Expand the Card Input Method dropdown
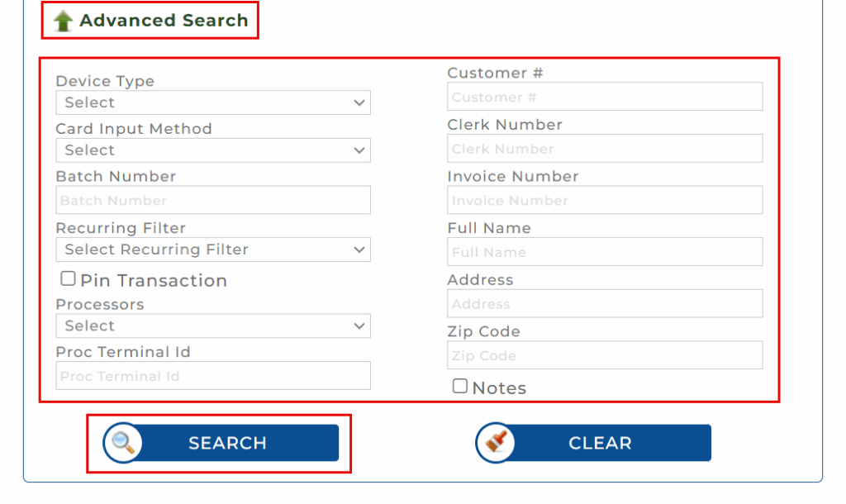This screenshot has width=846, height=504. click(213, 150)
